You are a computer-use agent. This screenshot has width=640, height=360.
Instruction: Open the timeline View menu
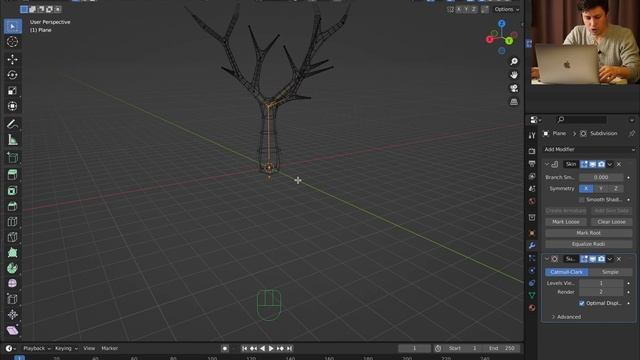[x=89, y=349]
